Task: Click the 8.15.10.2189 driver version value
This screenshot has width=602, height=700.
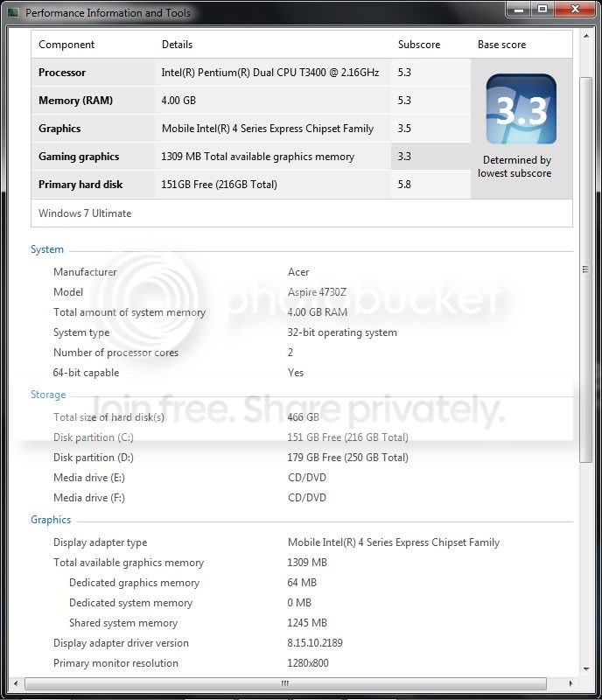Action: click(315, 643)
